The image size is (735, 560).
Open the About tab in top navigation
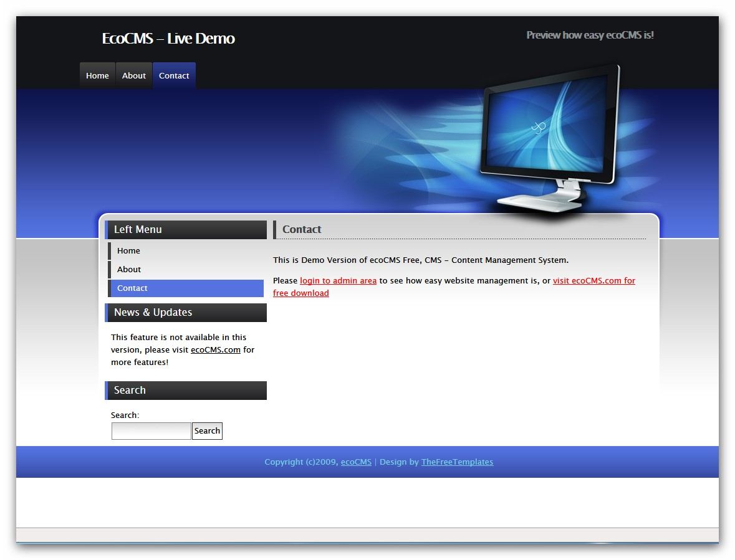[134, 75]
